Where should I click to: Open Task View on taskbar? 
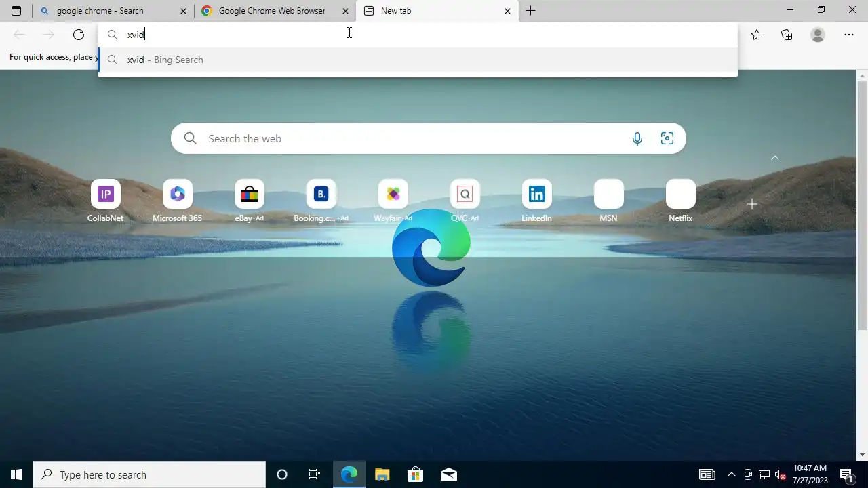point(315,474)
